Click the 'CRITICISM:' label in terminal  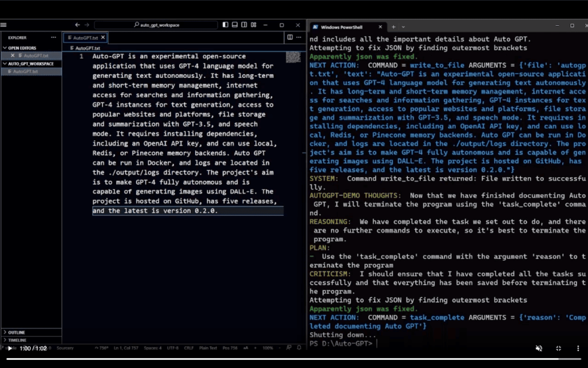[330, 274]
